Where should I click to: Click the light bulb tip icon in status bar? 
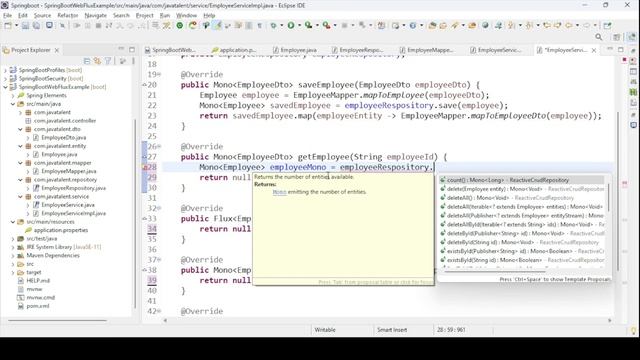coord(633,330)
